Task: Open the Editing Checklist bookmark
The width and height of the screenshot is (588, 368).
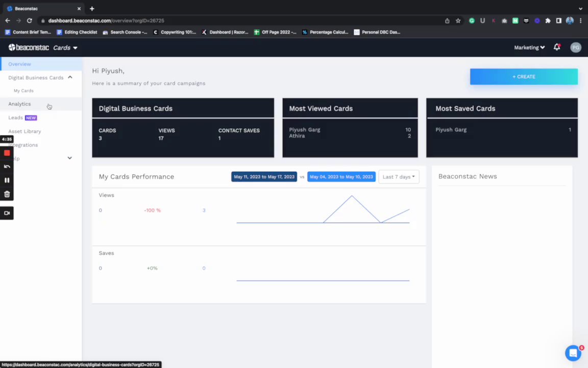Action: pos(77,32)
